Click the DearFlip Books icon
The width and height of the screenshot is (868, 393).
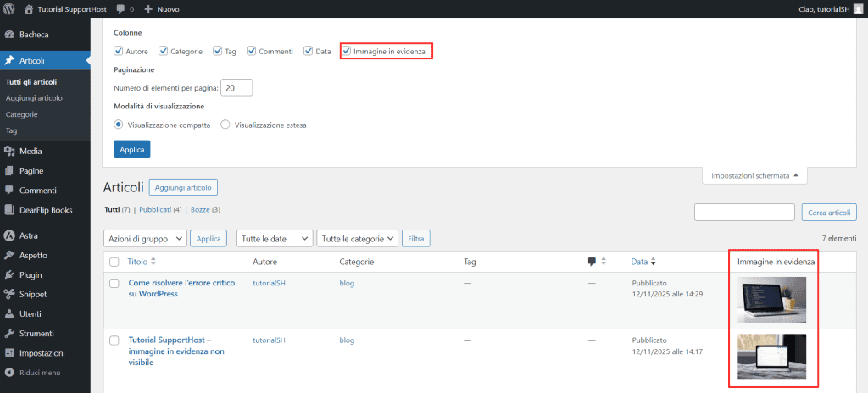point(8,210)
